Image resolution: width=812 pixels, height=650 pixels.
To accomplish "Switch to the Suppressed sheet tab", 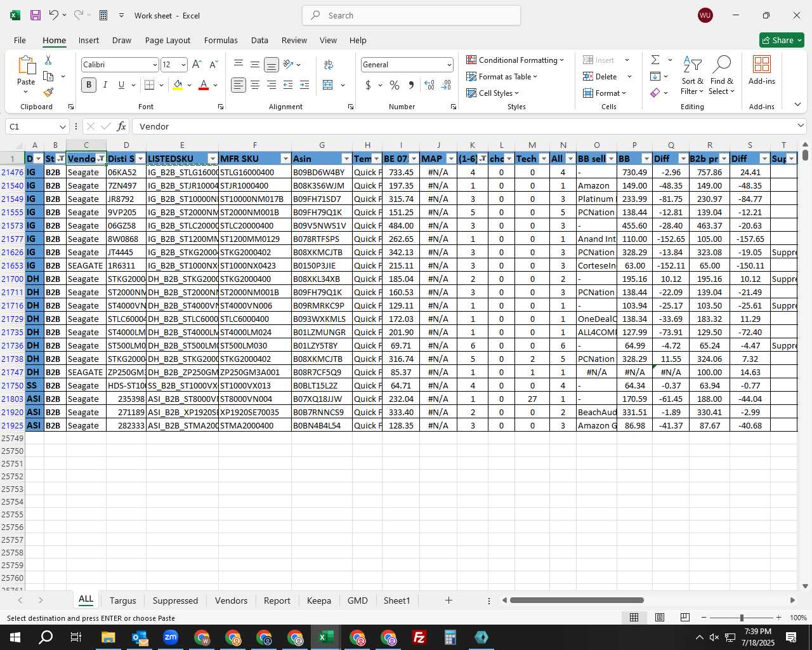I will coord(176,600).
